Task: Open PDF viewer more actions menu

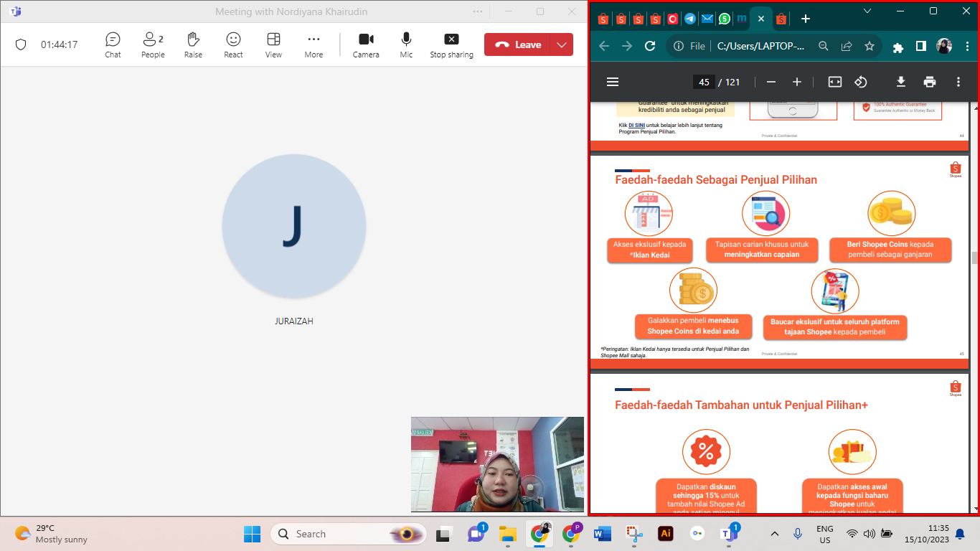Action: coord(958,82)
